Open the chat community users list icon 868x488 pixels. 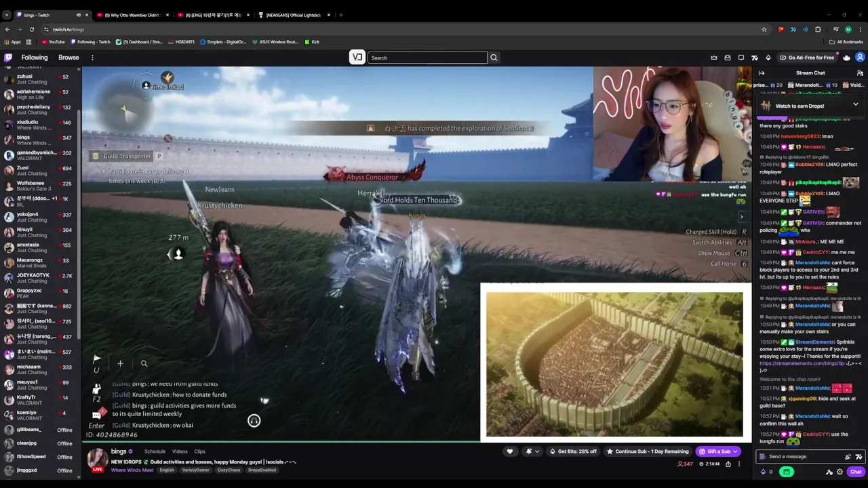coord(860,73)
